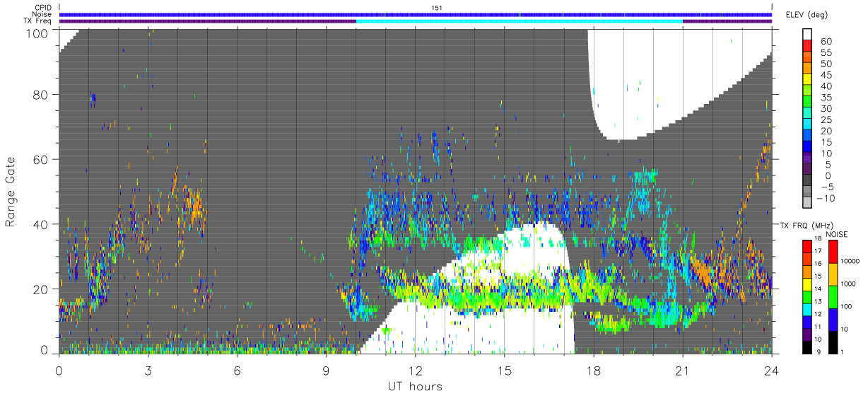The height and width of the screenshot is (401, 868).
Task: Click the 80 tick on Range Gate axis
Action: (41, 95)
